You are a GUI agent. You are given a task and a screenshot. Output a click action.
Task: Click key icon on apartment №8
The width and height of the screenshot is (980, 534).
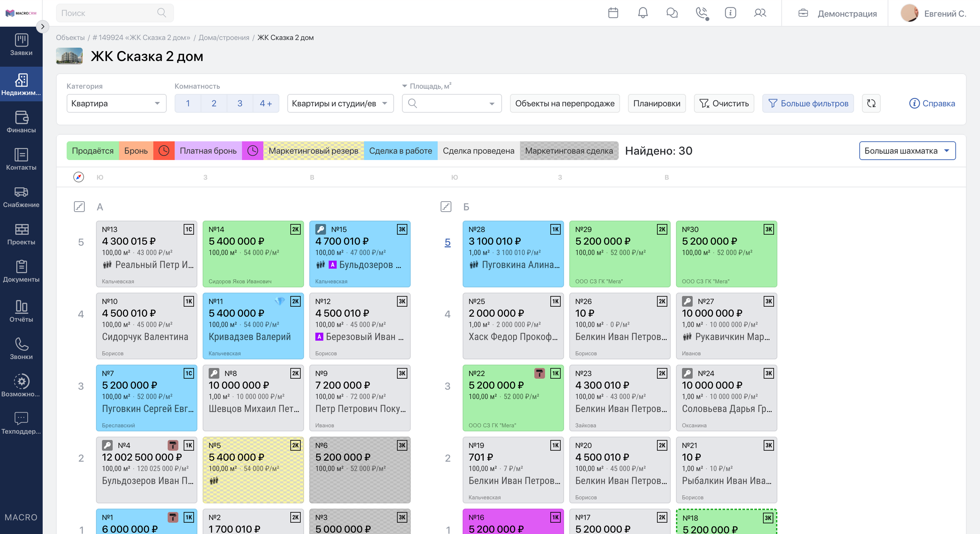point(214,373)
